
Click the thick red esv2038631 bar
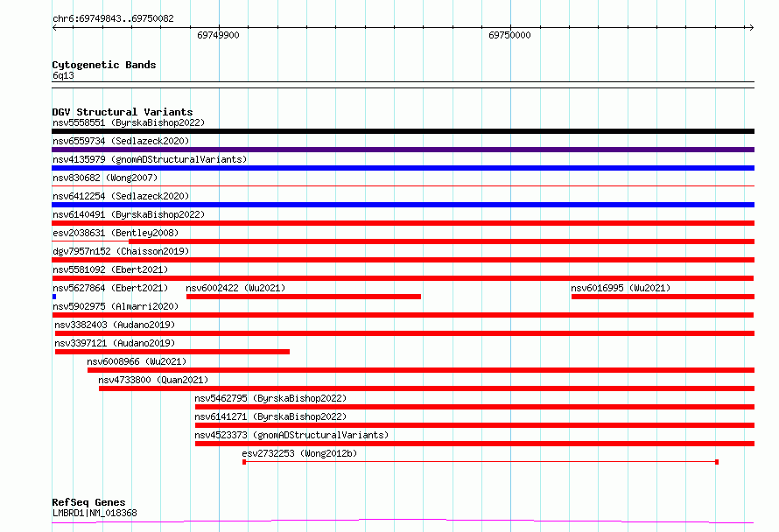click(x=442, y=241)
